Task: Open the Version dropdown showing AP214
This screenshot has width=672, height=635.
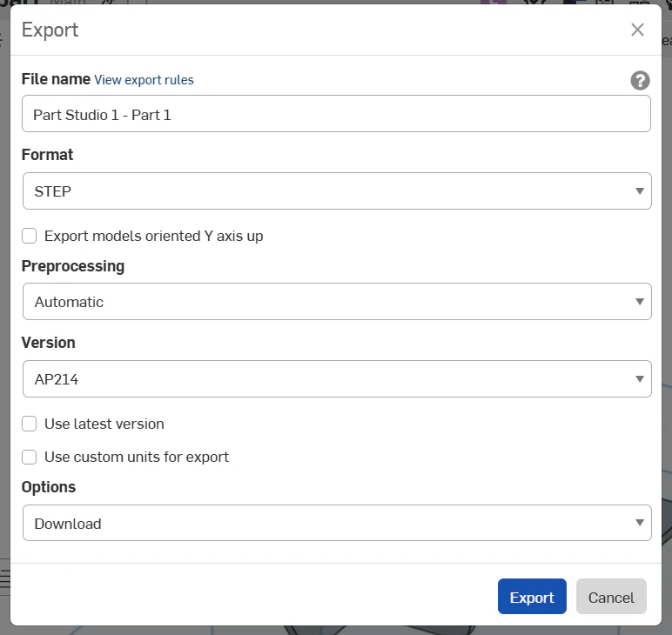Action: 337,379
